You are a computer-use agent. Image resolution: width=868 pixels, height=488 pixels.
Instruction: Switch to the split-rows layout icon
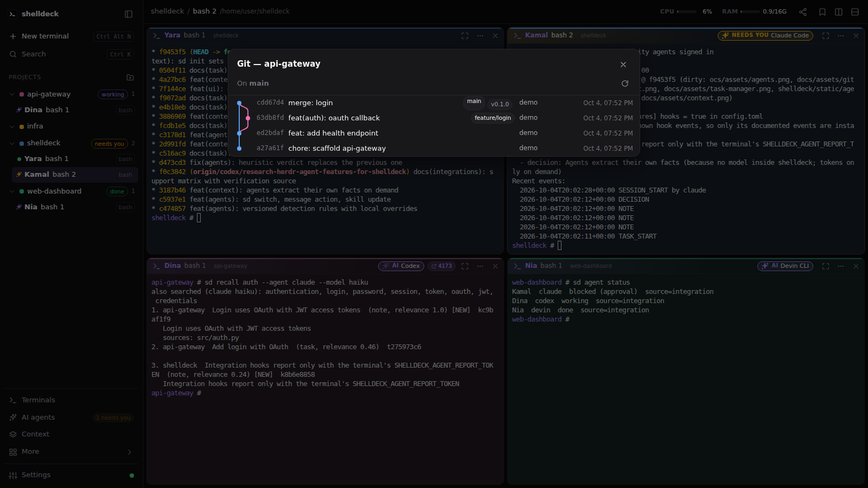coord(855,12)
